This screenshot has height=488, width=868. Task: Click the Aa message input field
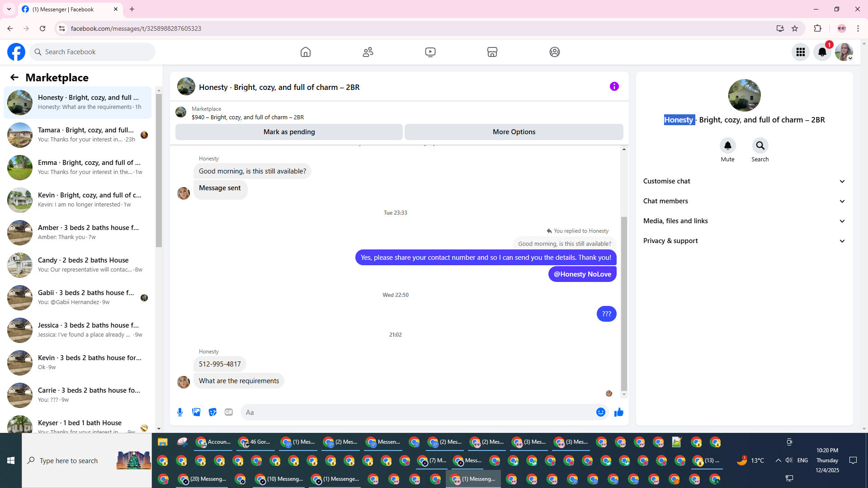click(x=416, y=412)
